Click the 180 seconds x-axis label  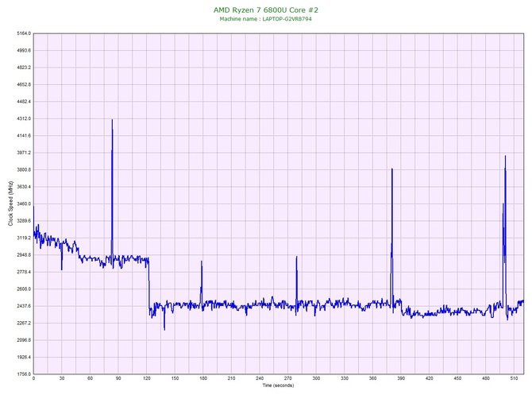203,378
